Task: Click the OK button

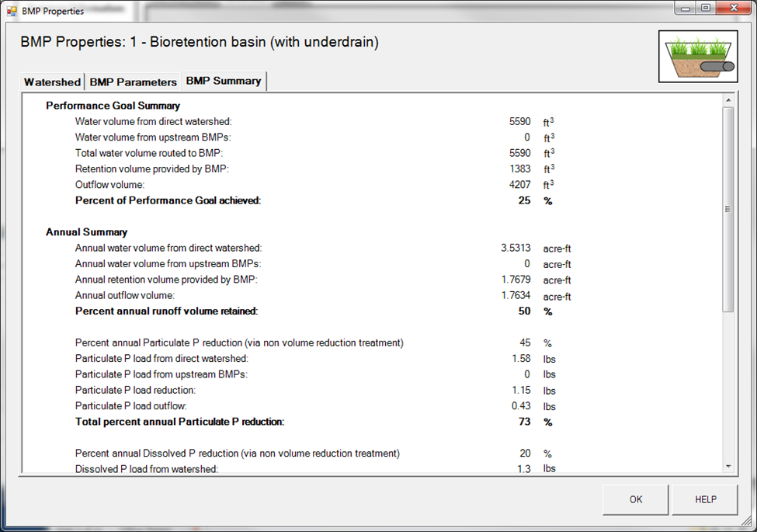Action: pos(636,499)
